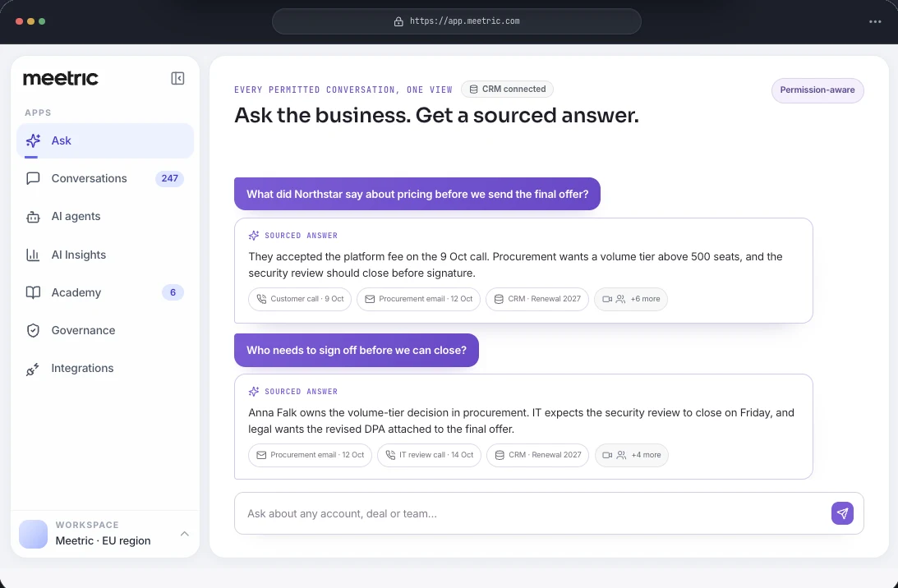
Task: Open CRM · Renewal 2027 in second answer
Action: pos(538,455)
